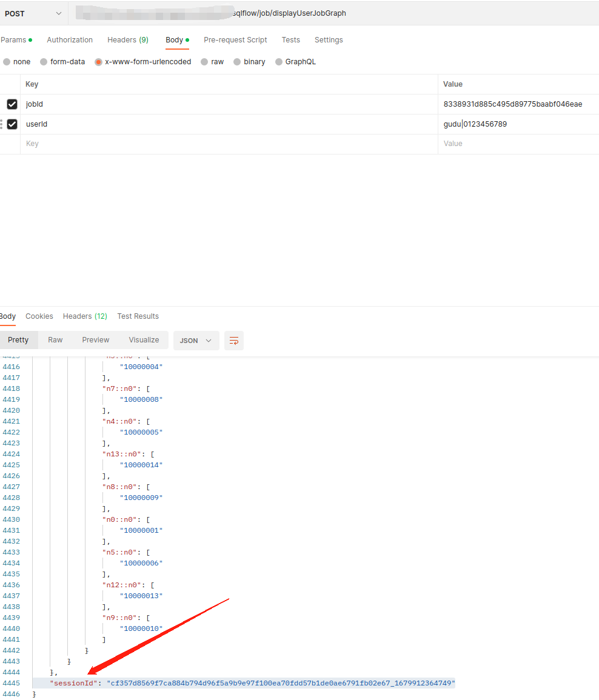This screenshot has width=599, height=700.
Task: Uncheck the userId parameter checkbox
Action: 12,124
